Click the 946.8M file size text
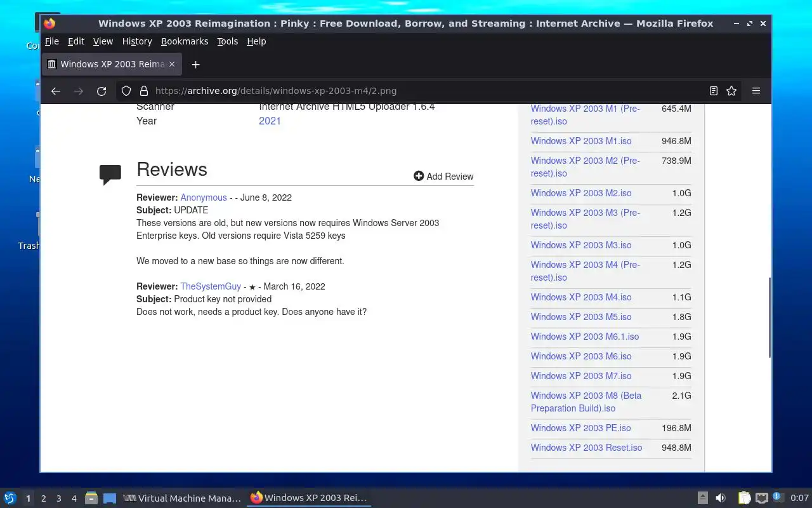The image size is (812, 508). pyautogui.click(x=676, y=141)
